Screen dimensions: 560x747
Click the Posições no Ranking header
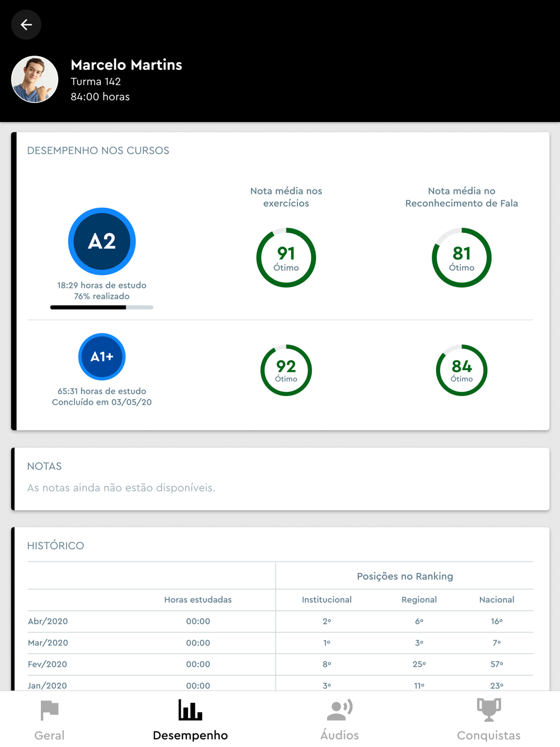pyautogui.click(x=405, y=576)
